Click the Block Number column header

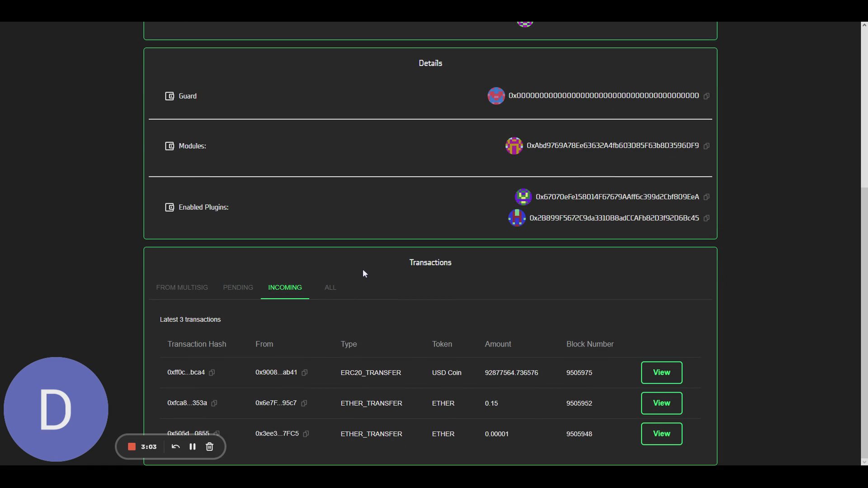point(590,344)
